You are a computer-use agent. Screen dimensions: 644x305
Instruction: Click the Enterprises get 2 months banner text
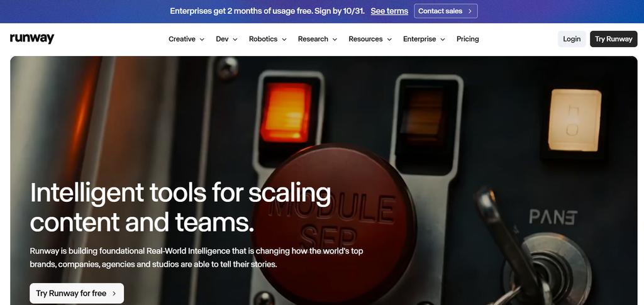click(267, 11)
